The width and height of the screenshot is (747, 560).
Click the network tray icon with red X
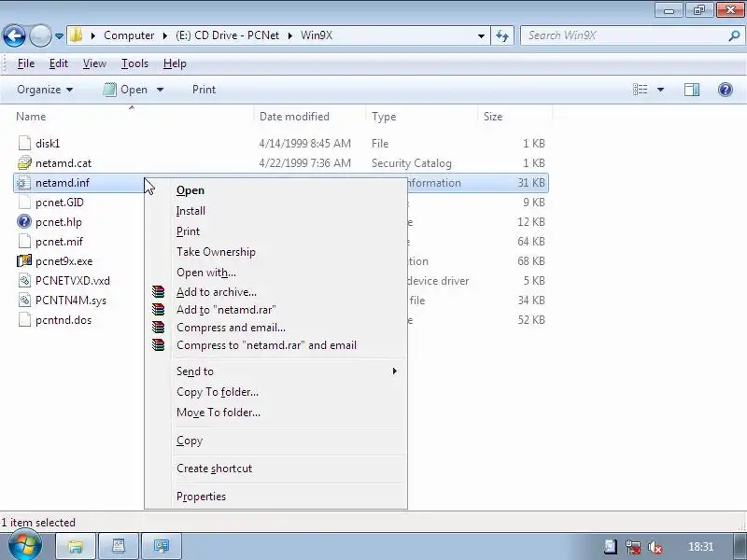(x=633, y=547)
